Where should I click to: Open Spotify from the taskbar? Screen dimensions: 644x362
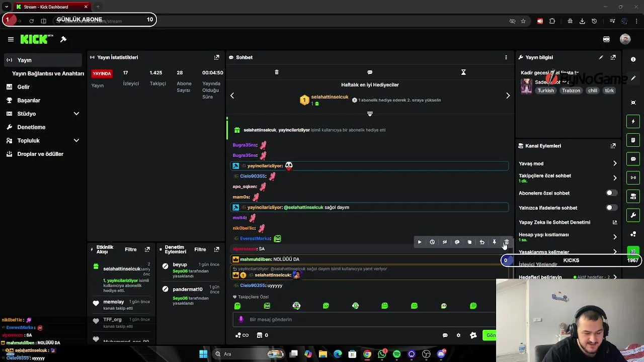click(397, 354)
